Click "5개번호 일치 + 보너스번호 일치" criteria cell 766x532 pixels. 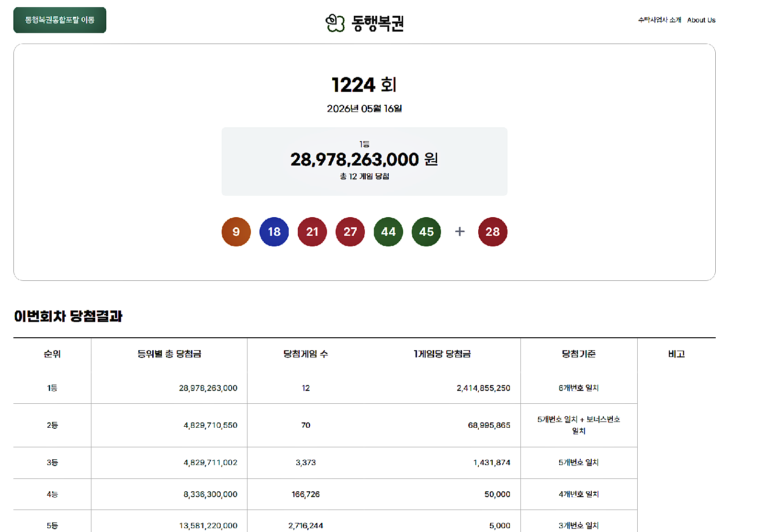click(579, 425)
